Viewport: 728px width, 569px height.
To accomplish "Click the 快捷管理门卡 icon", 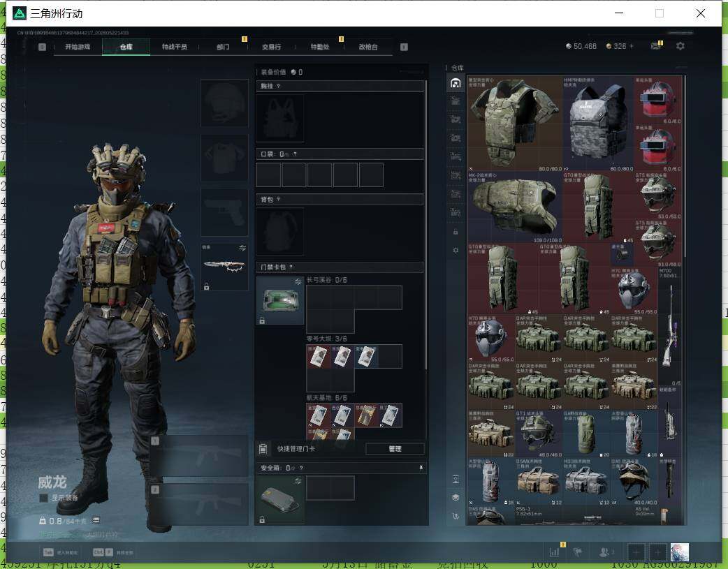I will [263, 449].
